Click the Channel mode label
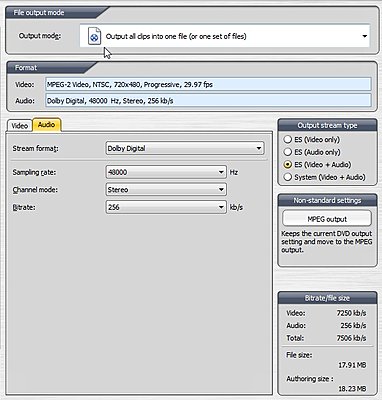The image size is (382, 400). pyautogui.click(x=35, y=190)
